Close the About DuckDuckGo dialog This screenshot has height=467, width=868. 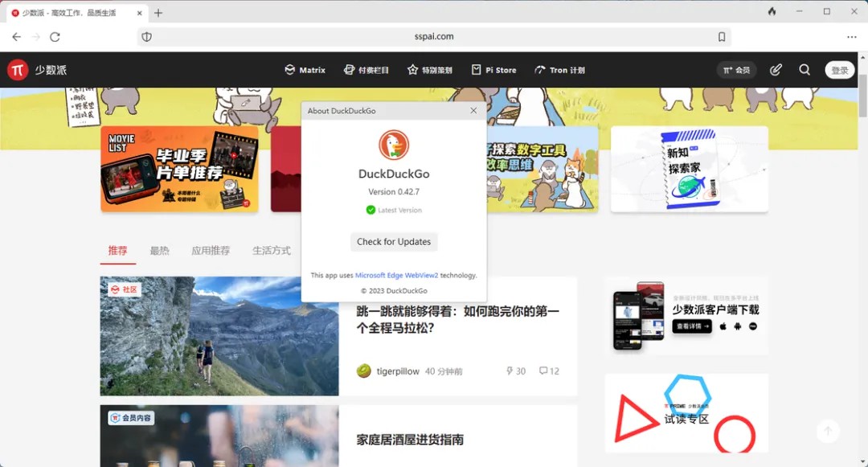(x=473, y=111)
